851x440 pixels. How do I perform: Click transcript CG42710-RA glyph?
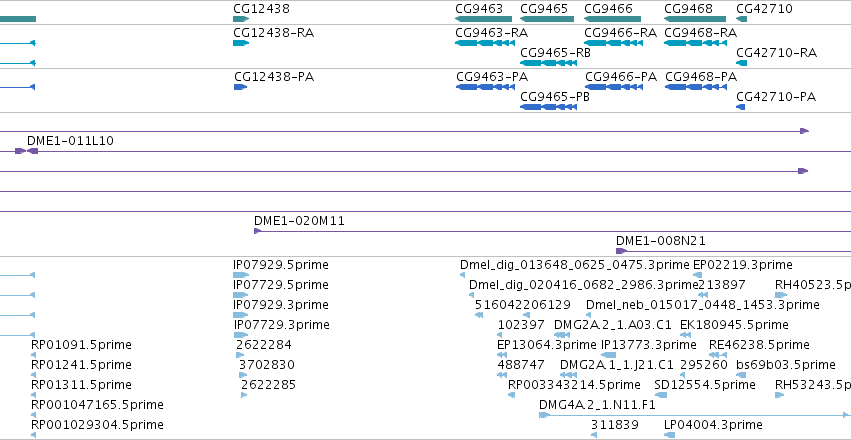tap(741, 63)
